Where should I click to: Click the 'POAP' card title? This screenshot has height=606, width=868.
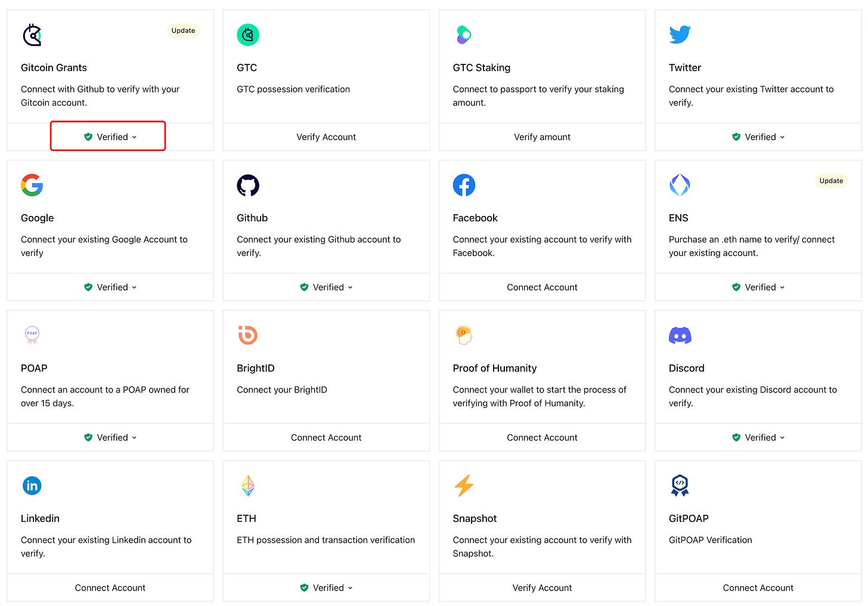pos(34,368)
